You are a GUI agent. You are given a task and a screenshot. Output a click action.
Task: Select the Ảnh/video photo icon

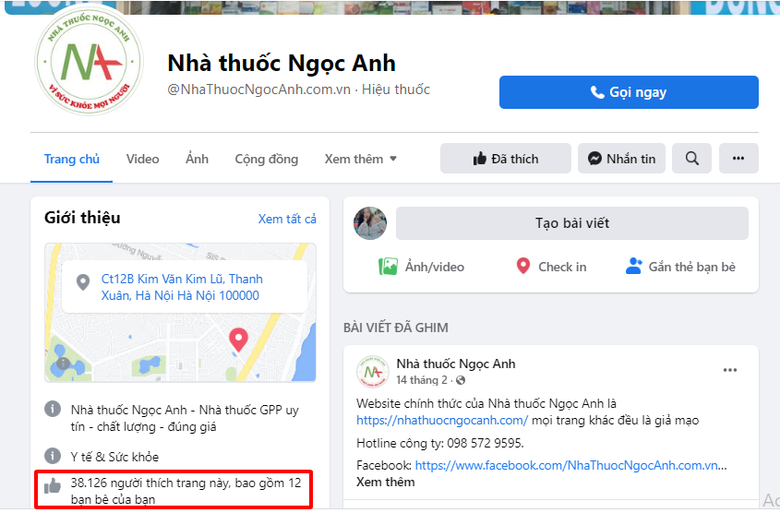coord(388,267)
